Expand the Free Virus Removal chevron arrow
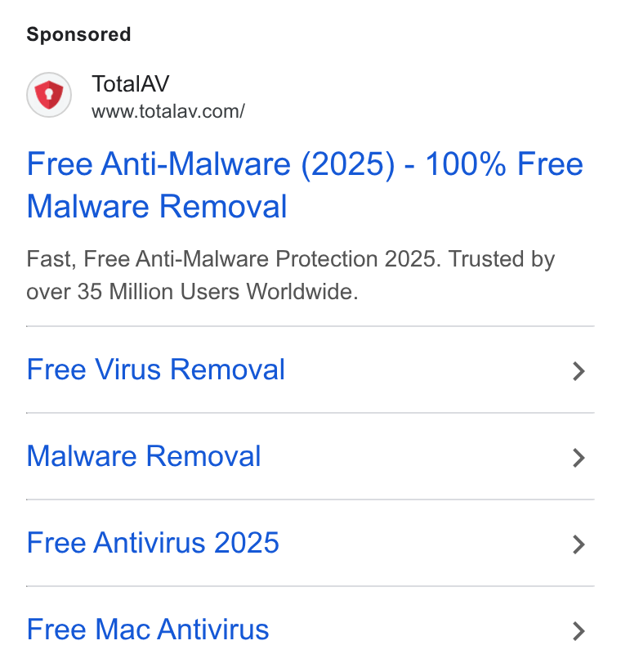Viewport: 621px width, 672px height. coord(579,371)
